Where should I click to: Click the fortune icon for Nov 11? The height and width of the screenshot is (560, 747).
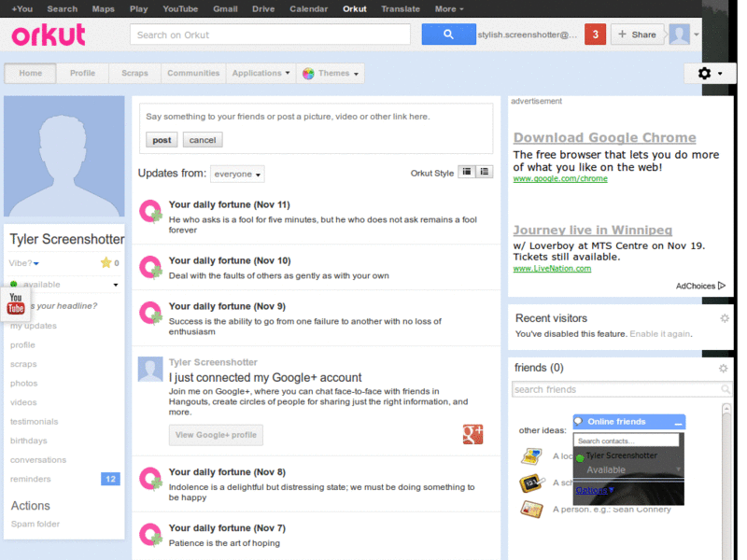pyautogui.click(x=150, y=211)
